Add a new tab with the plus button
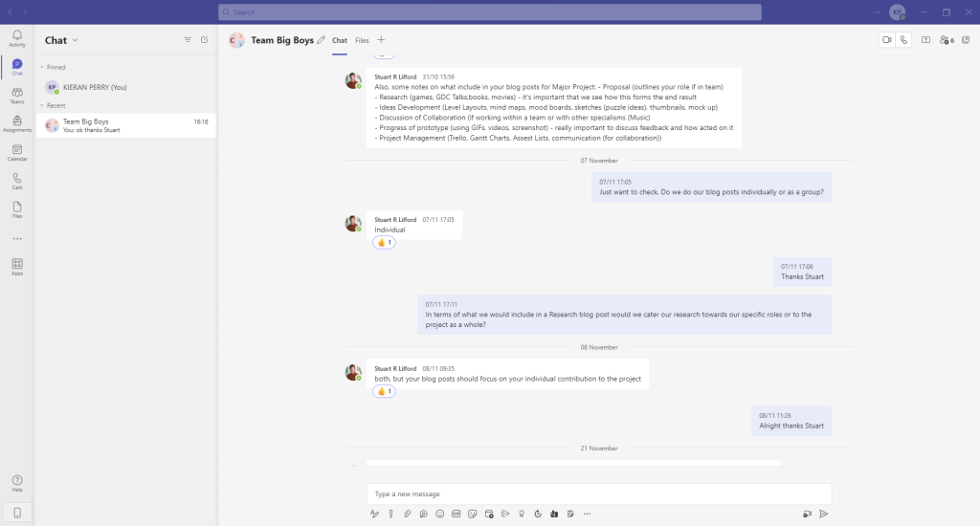Screen dimensions: 980x526 tap(381, 40)
